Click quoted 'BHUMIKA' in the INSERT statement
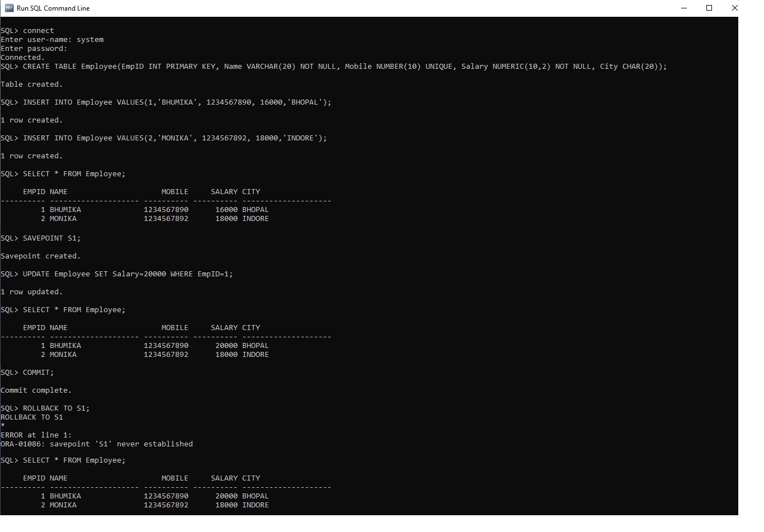 [177, 102]
